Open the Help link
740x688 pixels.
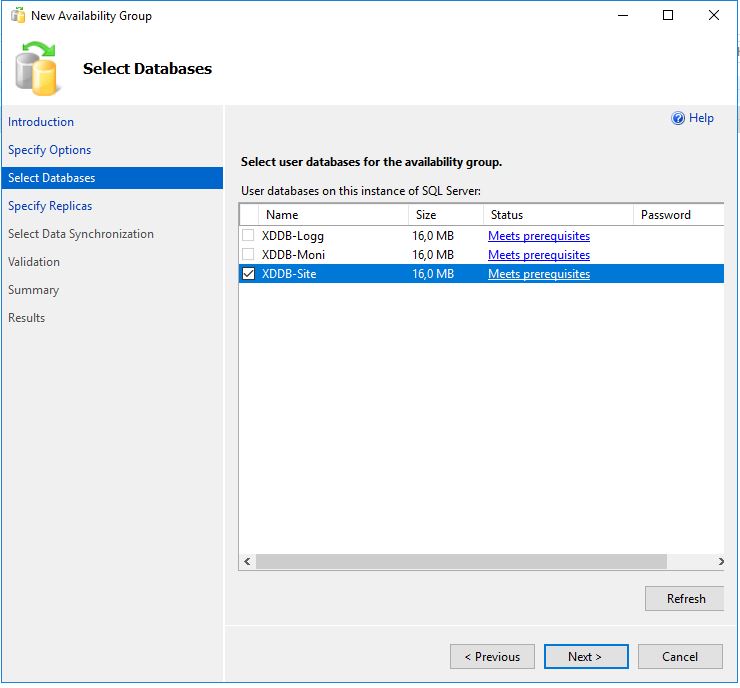pos(701,118)
